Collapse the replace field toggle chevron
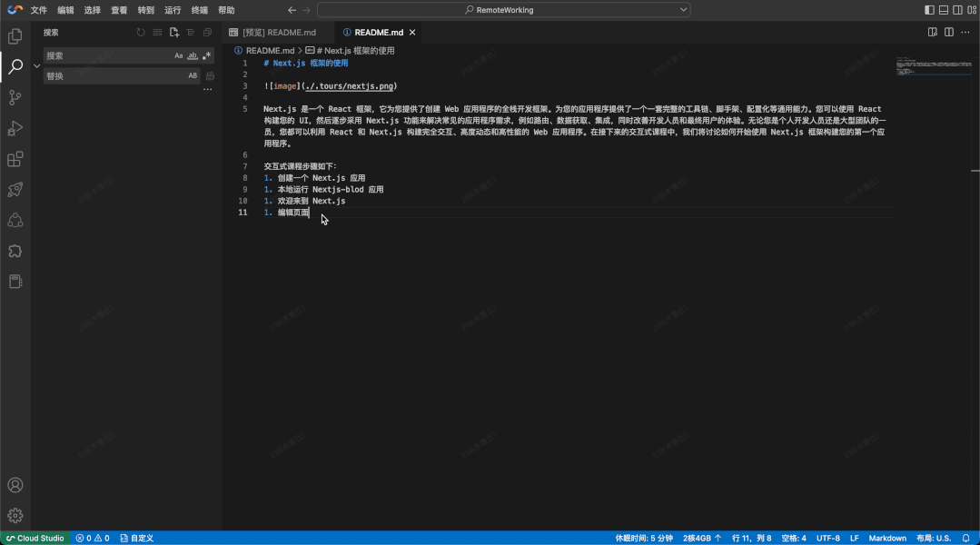This screenshot has height=545, width=980. click(37, 65)
